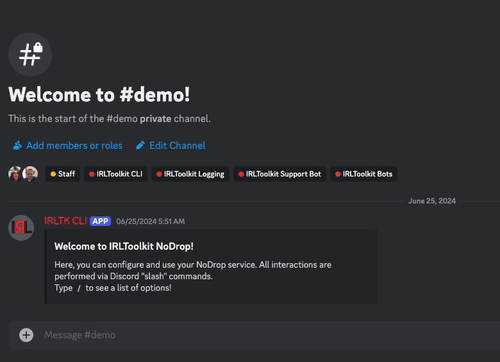Viewport: 500px width, 362px height.
Task: Click 'This is the start of the #demo private channel' text
Action: tap(109, 119)
